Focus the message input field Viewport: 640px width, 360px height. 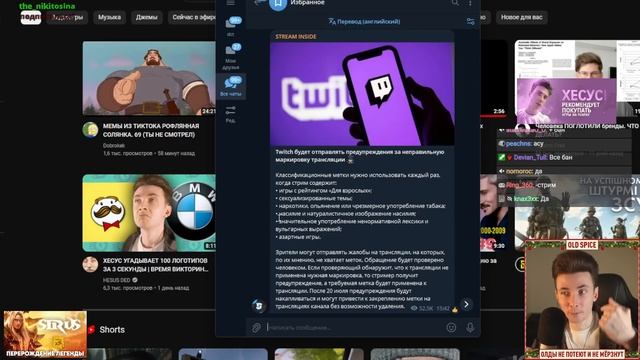point(353,327)
